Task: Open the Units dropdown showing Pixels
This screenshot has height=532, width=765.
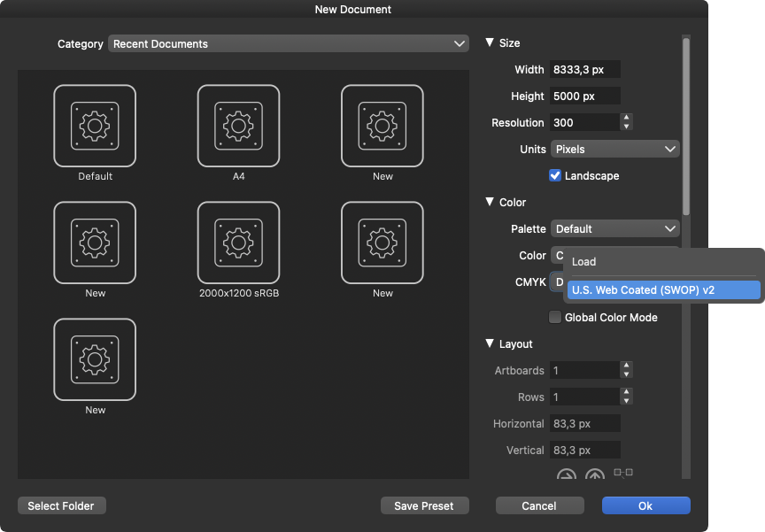Action: (614, 149)
